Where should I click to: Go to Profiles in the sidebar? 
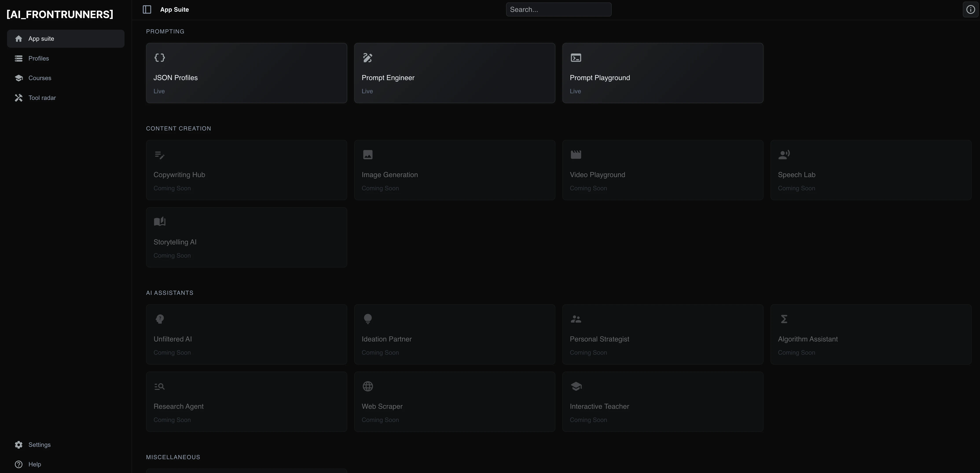coord(66,58)
